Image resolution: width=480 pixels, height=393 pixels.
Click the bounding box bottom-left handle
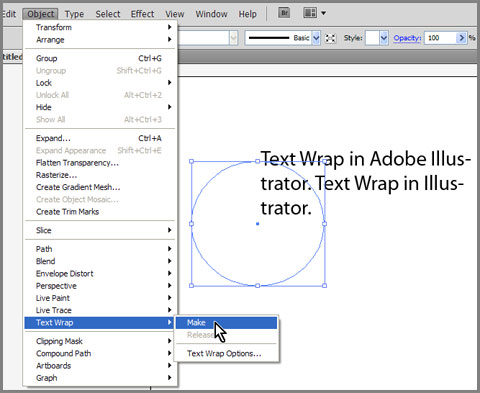click(x=191, y=286)
